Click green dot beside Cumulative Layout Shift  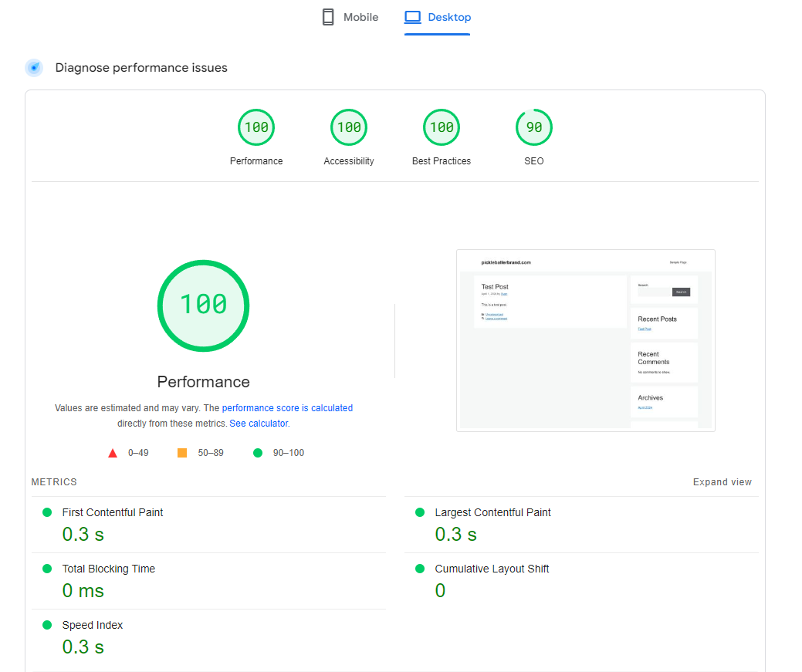coord(420,569)
